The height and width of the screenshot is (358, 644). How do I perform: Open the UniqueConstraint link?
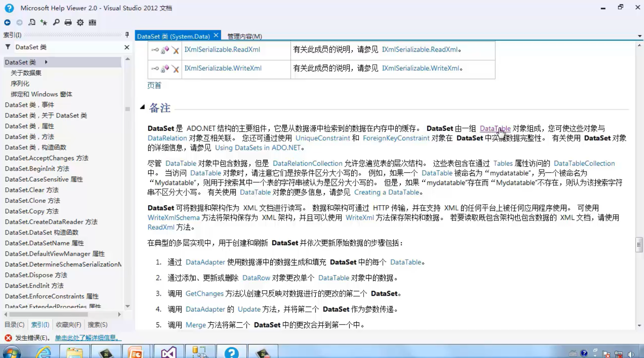click(x=323, y=138)
